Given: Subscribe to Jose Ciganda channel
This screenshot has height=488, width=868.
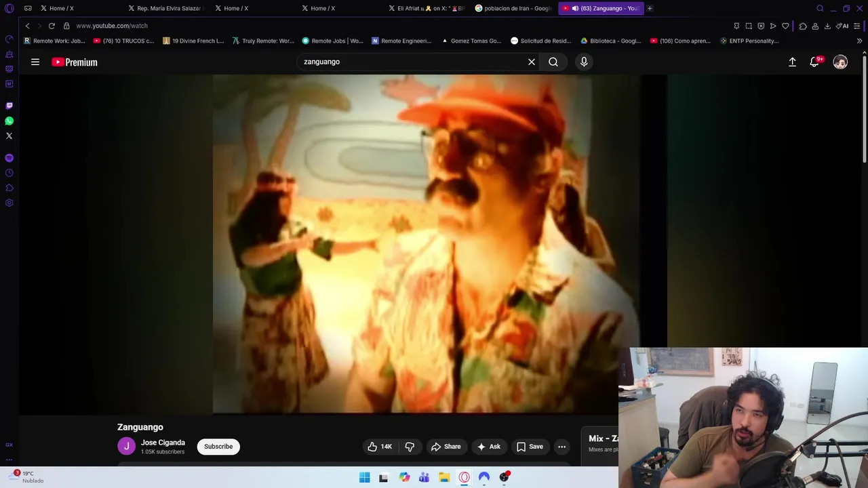Looking at the screenshot, I should point(218,447).
